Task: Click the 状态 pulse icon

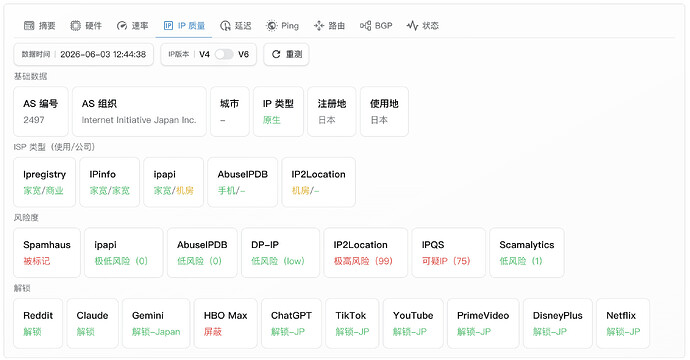Action: point(412,26)
